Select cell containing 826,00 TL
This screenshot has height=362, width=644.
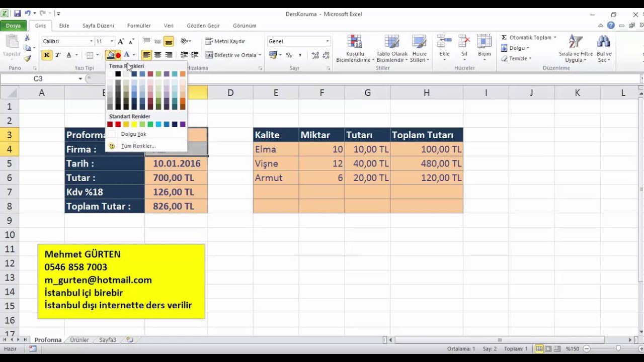pyautogui.click(x=176, y=206)
